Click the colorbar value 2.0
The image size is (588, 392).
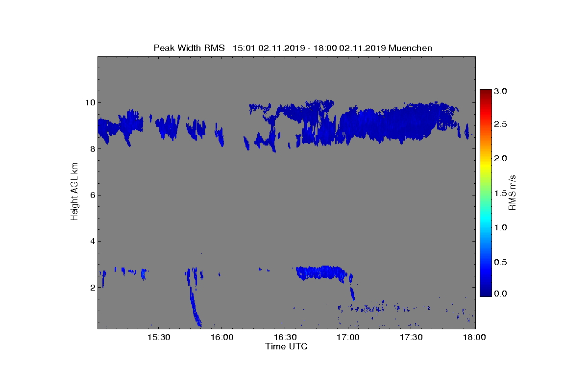click(501, 158)
